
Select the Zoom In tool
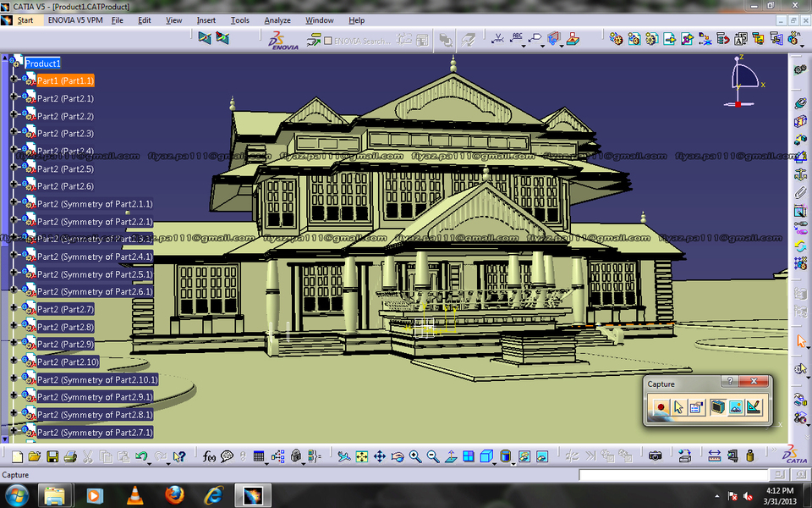coord(414,457)
